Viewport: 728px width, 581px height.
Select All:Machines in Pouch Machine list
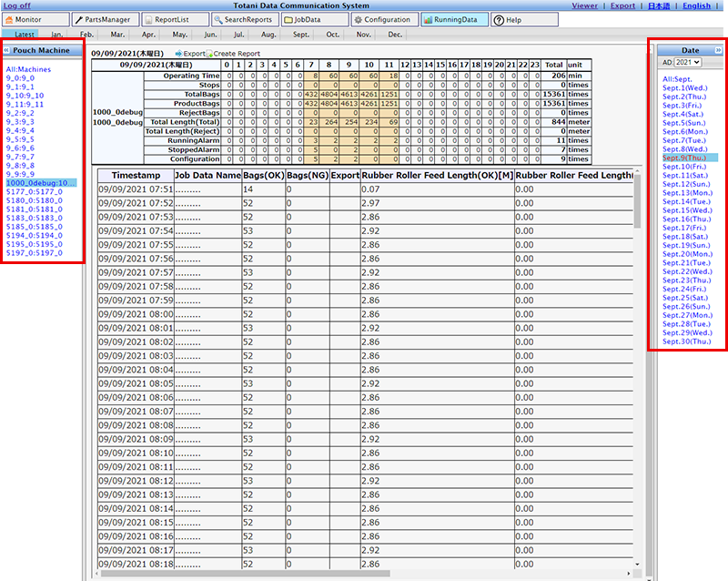click(28, 69)
